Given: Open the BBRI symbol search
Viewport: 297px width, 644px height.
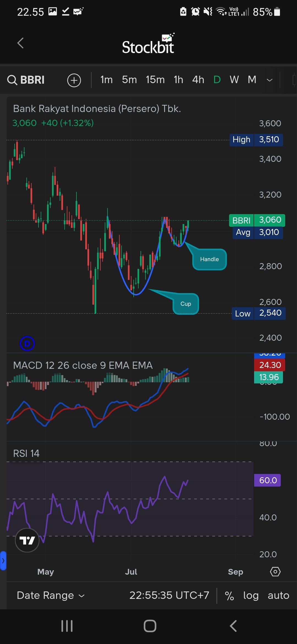Looking at the screenshot, I should click(x=26, y=80).
